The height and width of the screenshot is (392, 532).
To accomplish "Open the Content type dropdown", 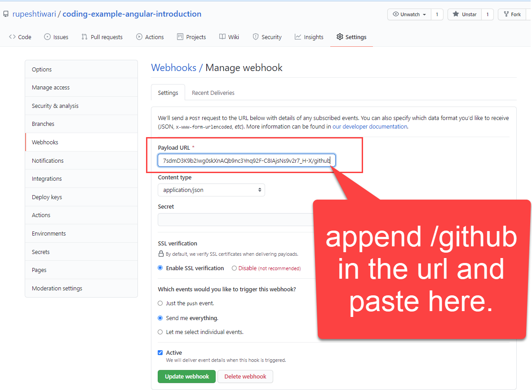I will (x=211, y=190).
